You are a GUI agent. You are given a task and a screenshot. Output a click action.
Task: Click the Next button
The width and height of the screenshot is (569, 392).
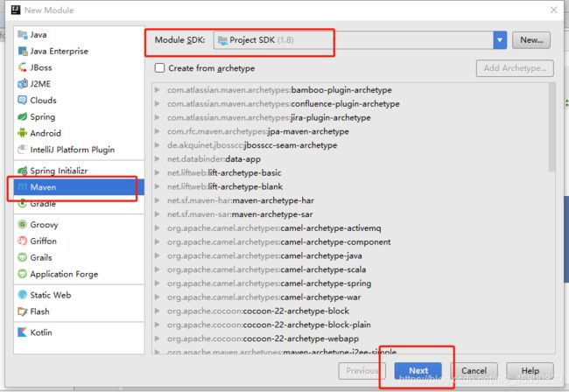coord(418,371)
